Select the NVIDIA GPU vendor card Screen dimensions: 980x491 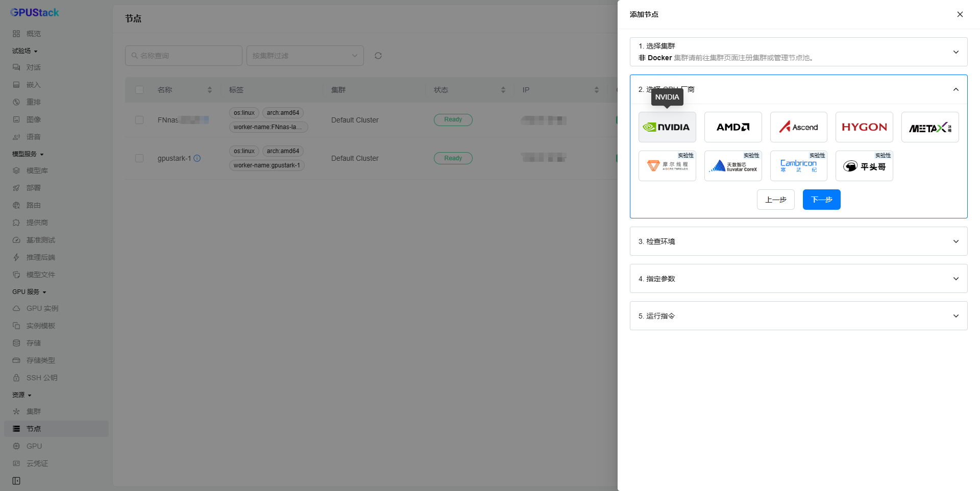[x=667, y=127]
